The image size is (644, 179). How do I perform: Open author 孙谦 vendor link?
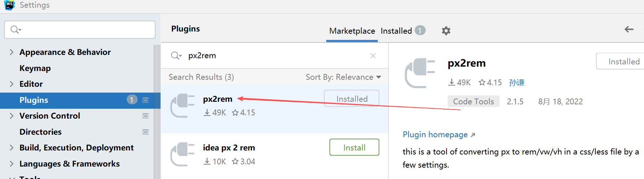pos(516,82)
